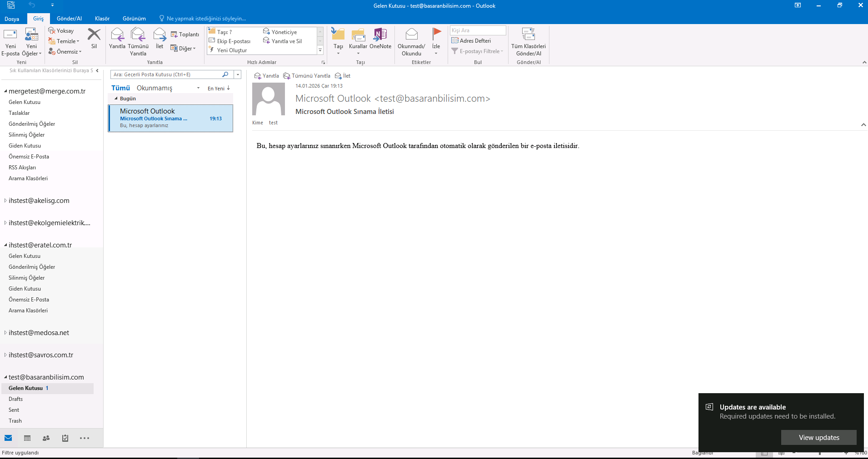The width and height of the screenshot is (868, 459).
Task: Click the search magnifier icon
Action: 225,74
